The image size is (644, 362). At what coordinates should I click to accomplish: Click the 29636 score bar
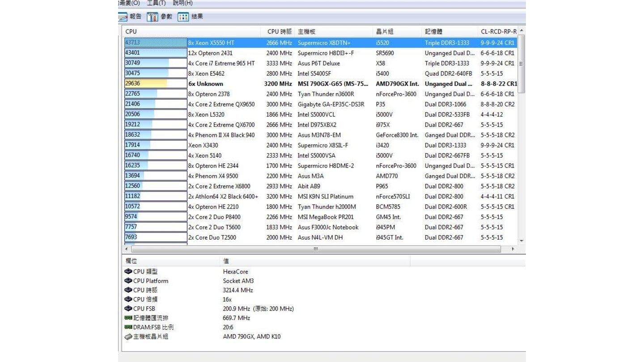(x=156, y=84)
